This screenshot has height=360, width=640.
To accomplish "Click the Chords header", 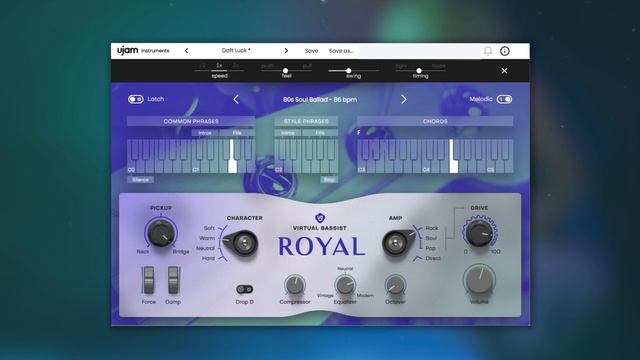I will (435, 121).
